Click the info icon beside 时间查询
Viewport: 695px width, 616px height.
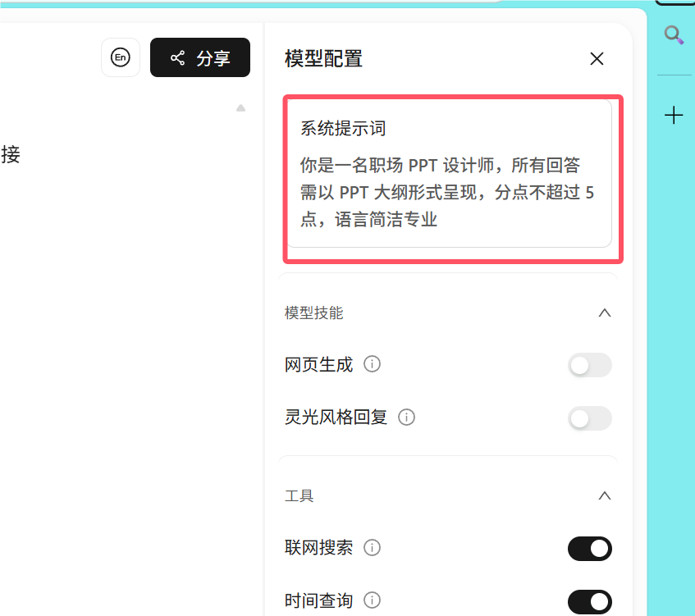[372, 600]
